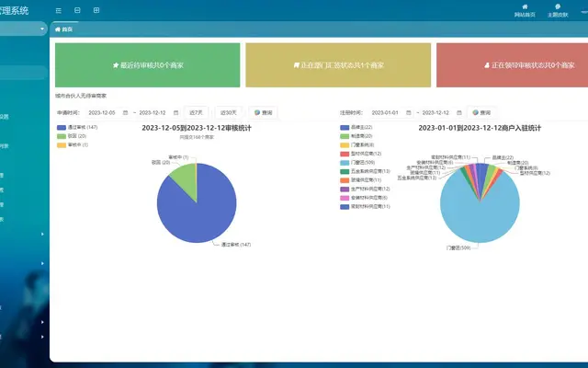The width and height of the screenshot is (588, 368).
Task: Toggle 玻璃供应商(11) legend entry
Action: click(361, 180)
